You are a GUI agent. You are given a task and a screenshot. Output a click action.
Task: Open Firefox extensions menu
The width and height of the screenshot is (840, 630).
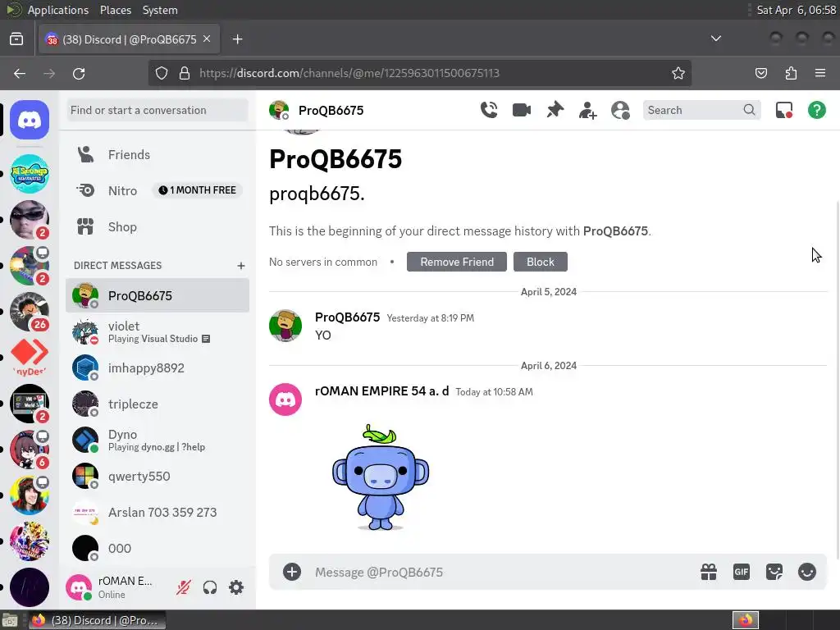pyautogui.click(x=791, y=73)
